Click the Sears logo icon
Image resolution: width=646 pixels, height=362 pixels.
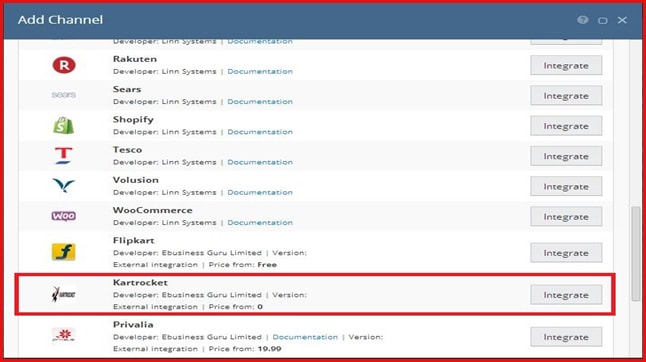point(64,95)
